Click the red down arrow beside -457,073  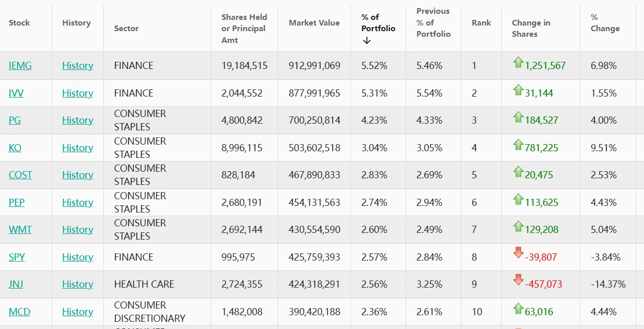518,280
